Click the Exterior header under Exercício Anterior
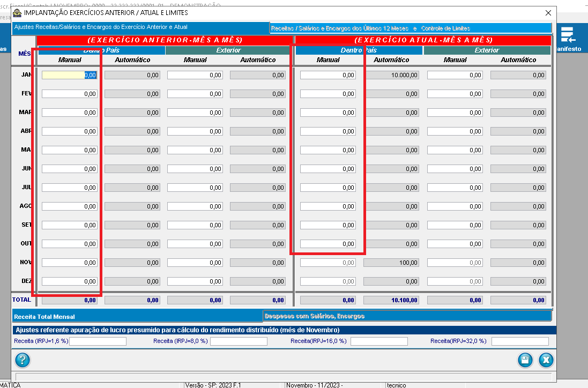Image resolution: width=588 pixels, height=388 pixels. (x=228, y=50)
